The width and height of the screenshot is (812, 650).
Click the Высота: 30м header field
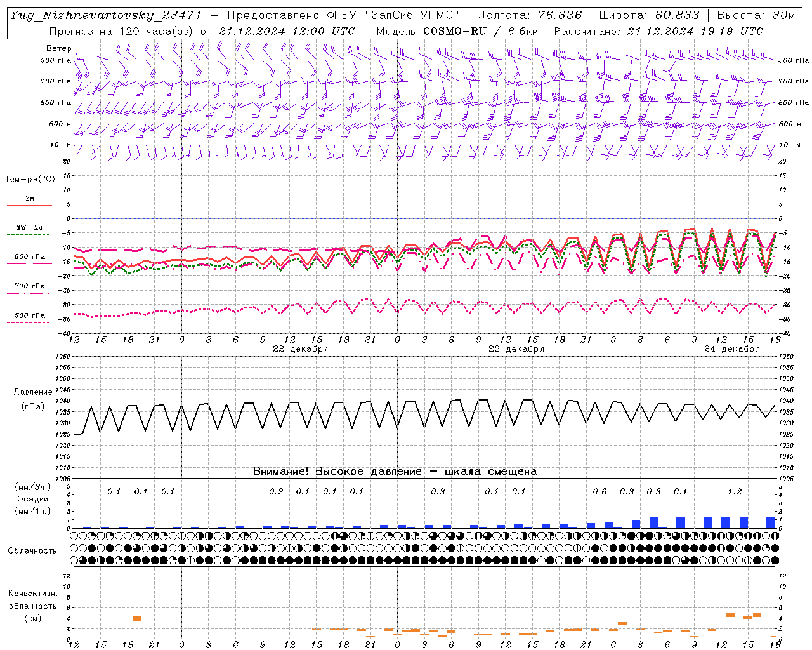[756, 15]
